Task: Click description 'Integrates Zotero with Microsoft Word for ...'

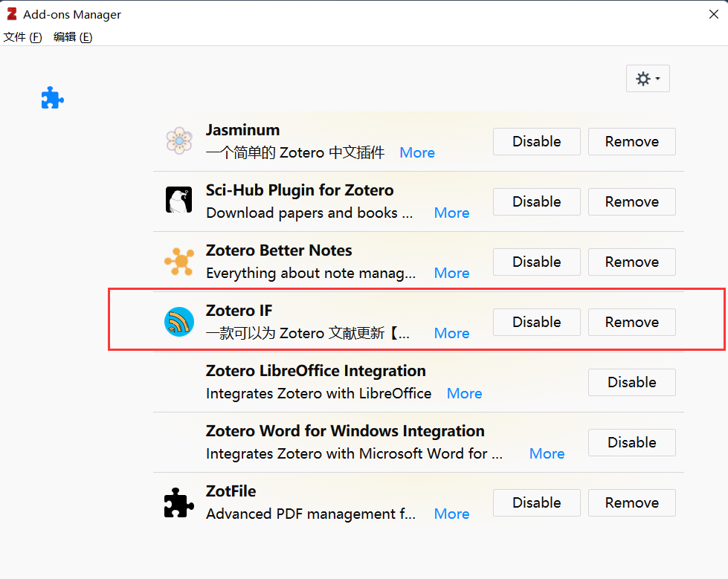Action: [x=354, y=453]
